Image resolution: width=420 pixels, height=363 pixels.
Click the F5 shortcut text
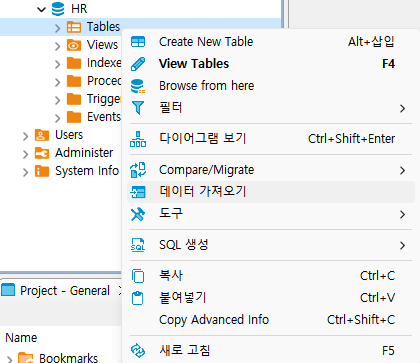[x=388, y=350]
